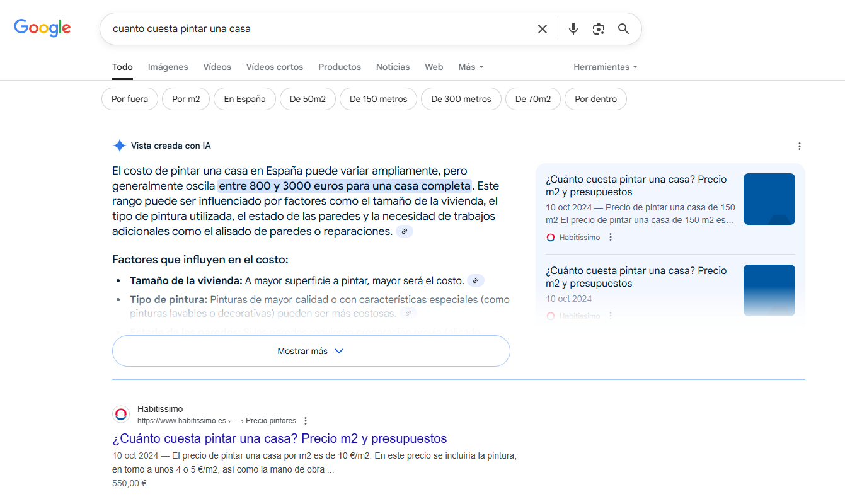Open the AI overview three-dot menu
845x504 pixels.
tap(800, 146)
